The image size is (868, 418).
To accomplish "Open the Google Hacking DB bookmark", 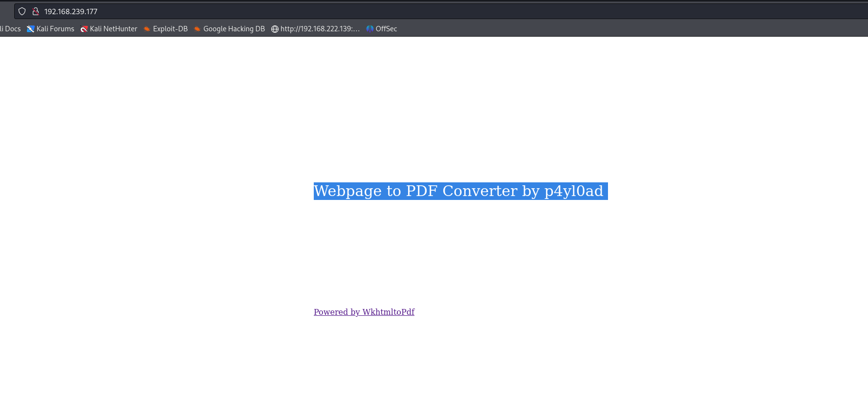I will pos(229,29).
